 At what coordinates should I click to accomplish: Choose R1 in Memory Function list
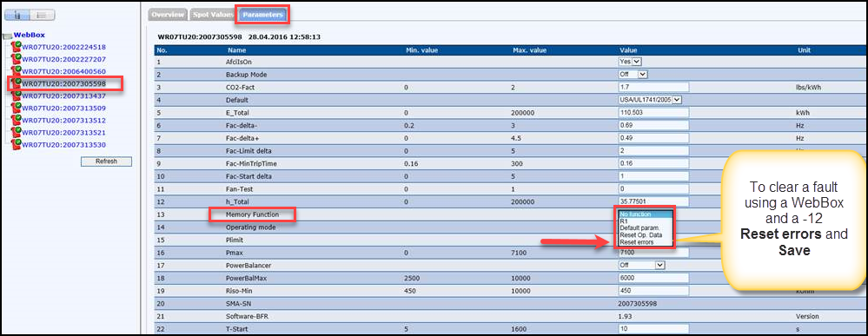[x=646, y=221]
